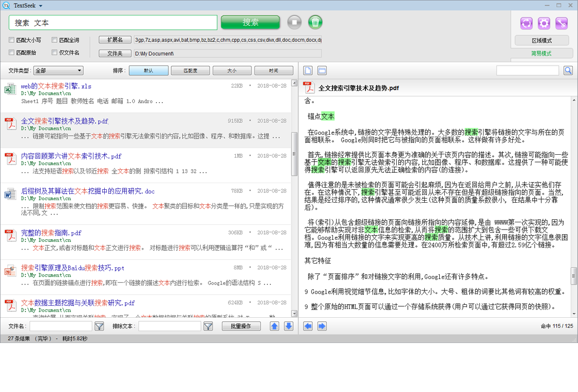Open settings with the purple gear icon
Image resolution: width=578 pixels, height=392 pixels.
(x=544, y=23)
